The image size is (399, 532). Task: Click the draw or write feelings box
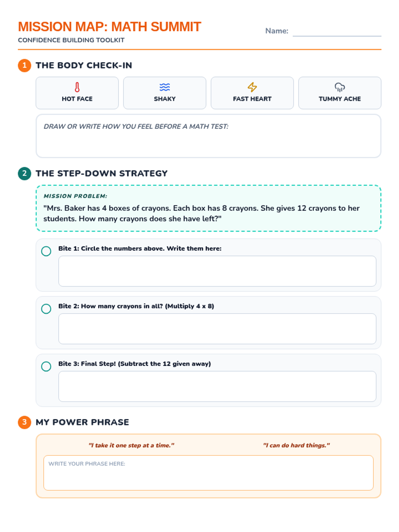(208, 141)
